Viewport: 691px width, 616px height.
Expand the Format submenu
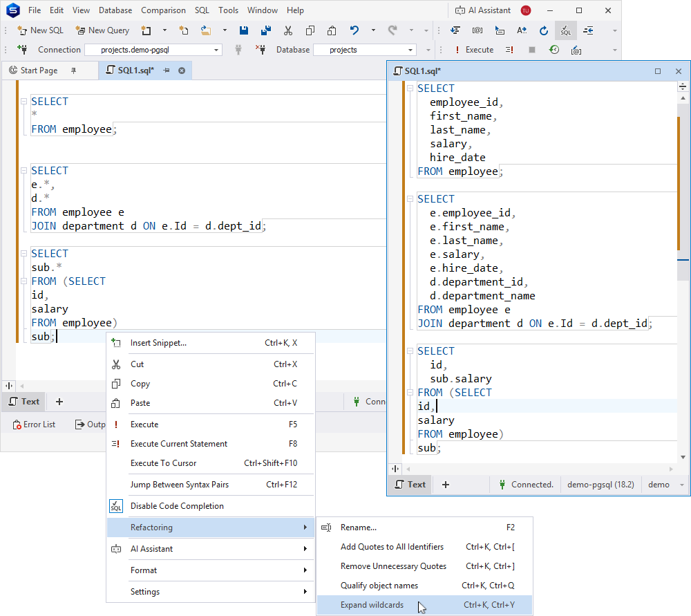click(211, 570)
